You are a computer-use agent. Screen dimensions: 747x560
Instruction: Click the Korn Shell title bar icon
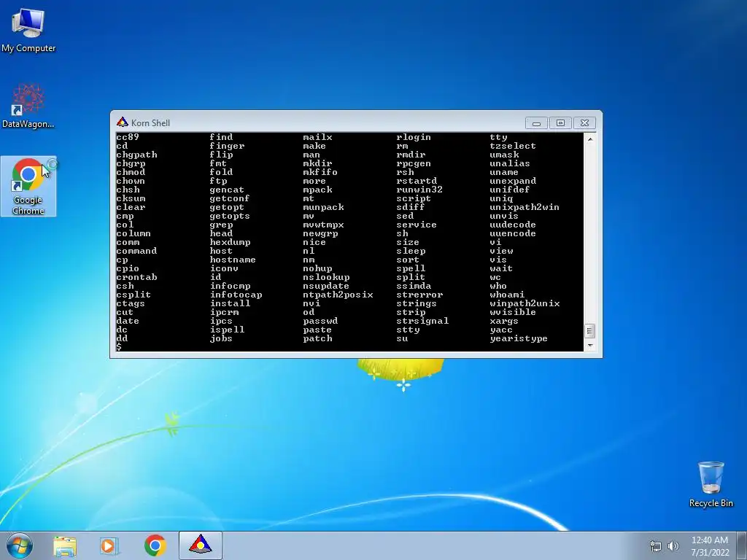coord(123,122)
